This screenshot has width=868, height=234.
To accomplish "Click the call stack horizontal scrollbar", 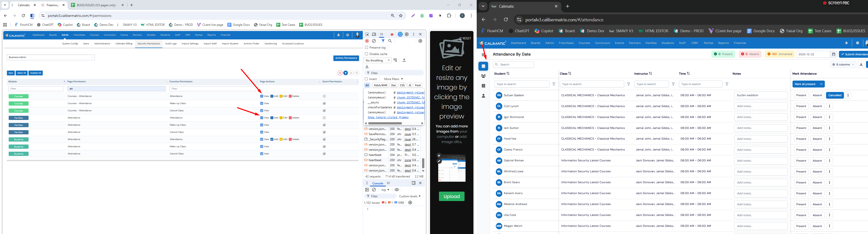I will [385, 123].
